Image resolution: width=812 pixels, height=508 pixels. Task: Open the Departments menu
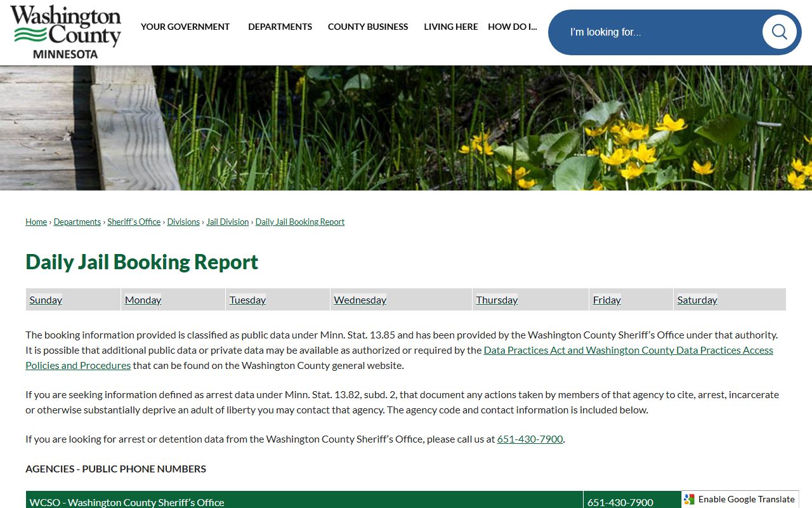tap(280, 27)
